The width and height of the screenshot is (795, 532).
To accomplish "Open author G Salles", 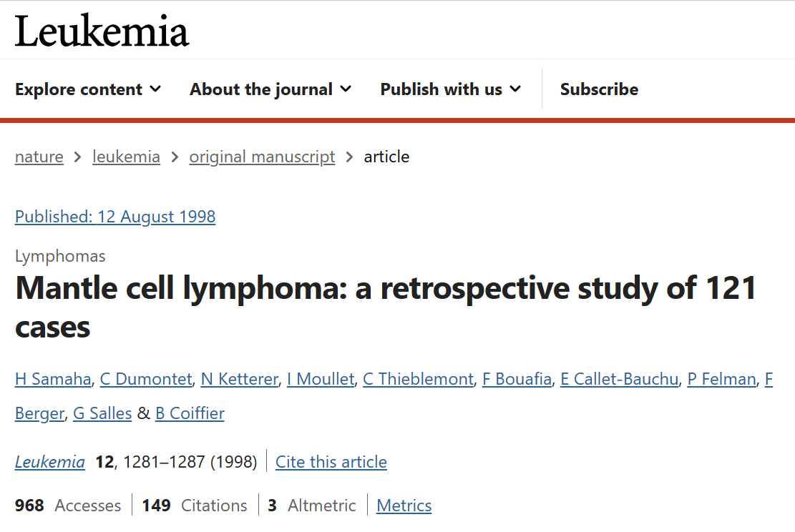I will click(x=102, y=413).
